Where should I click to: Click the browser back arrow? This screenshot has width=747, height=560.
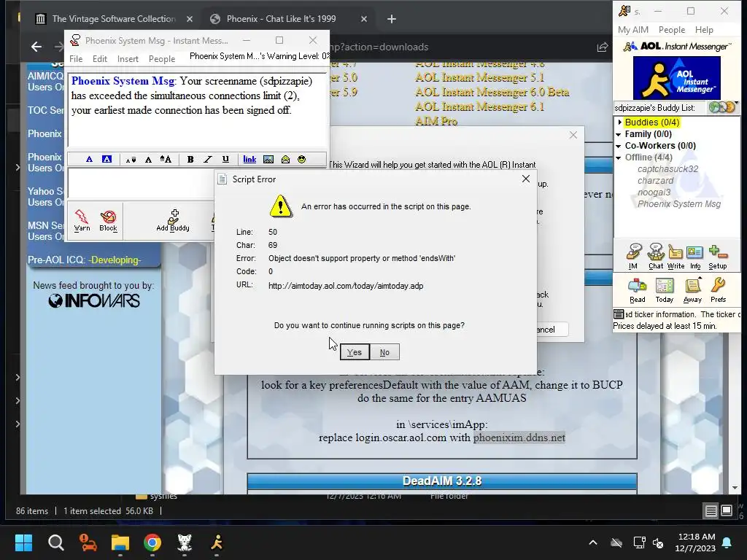tap(36, 47)
